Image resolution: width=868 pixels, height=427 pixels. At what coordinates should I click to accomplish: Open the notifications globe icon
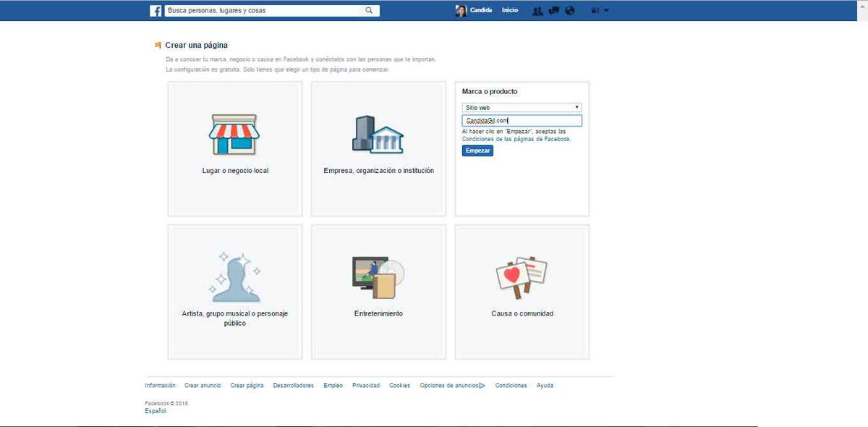pos(570,11)
